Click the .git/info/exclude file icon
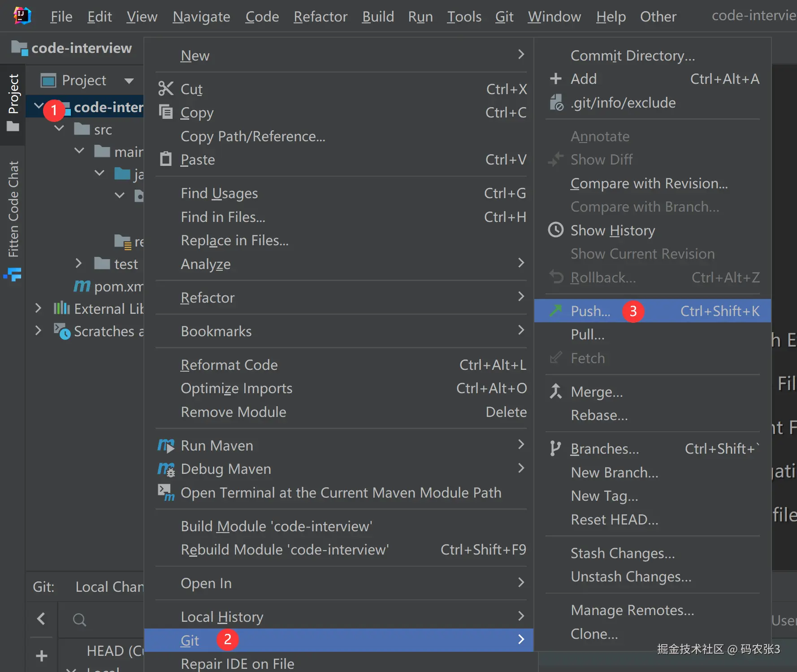 coord(556,102)
